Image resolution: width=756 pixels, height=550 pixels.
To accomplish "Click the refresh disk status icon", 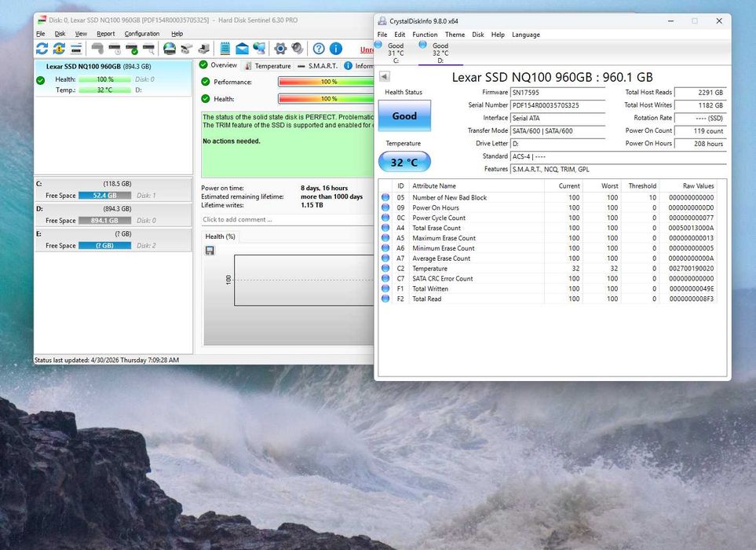I will pyautogui.click(x=42, y=49).
